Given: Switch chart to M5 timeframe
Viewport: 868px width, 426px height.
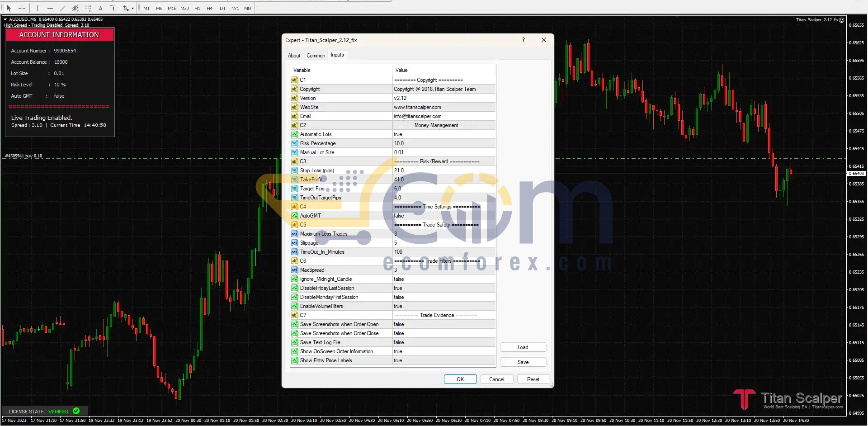Looking at the screenshot, I should 159,8.
